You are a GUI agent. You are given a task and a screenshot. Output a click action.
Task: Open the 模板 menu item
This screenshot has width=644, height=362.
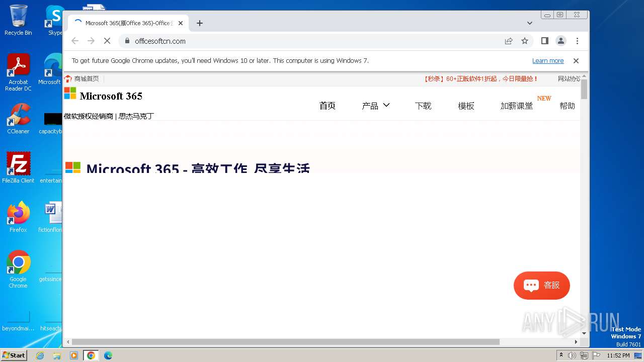pyautogui.click(x=466, y=106)
